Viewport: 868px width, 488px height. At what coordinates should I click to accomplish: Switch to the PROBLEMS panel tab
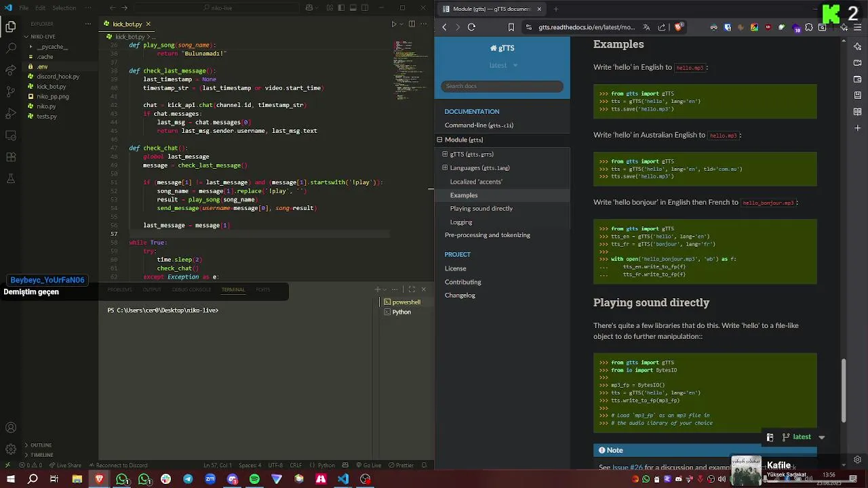[119, 289]
